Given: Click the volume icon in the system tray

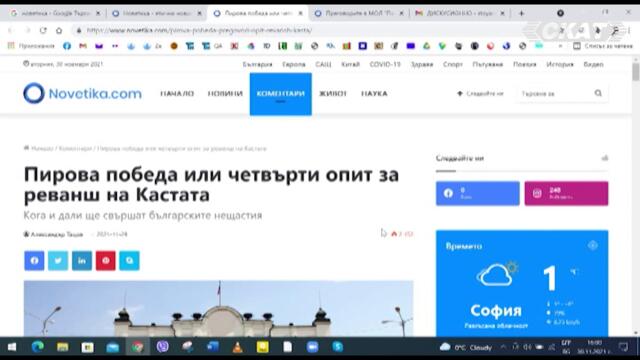Looking at the screenshot, I should click(x=527, y=347).
